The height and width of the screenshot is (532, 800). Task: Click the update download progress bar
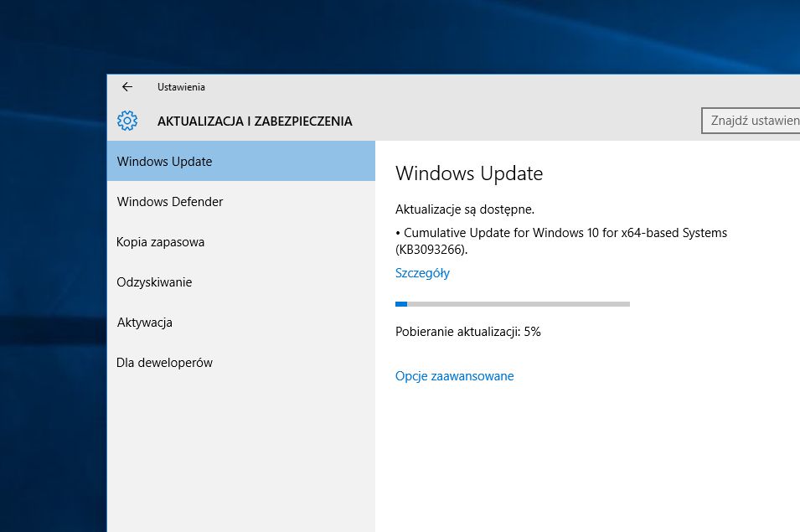(x=512, y=303)
